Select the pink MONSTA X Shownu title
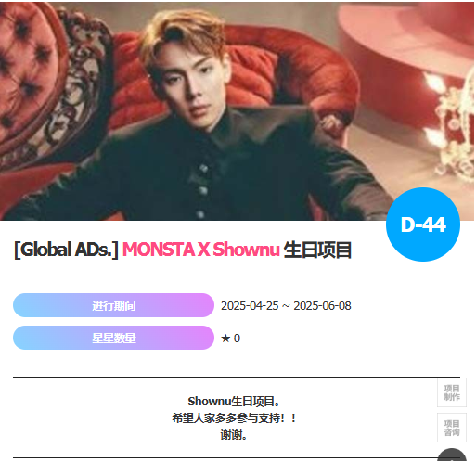The image size is (476, 461). pos(201,250)
